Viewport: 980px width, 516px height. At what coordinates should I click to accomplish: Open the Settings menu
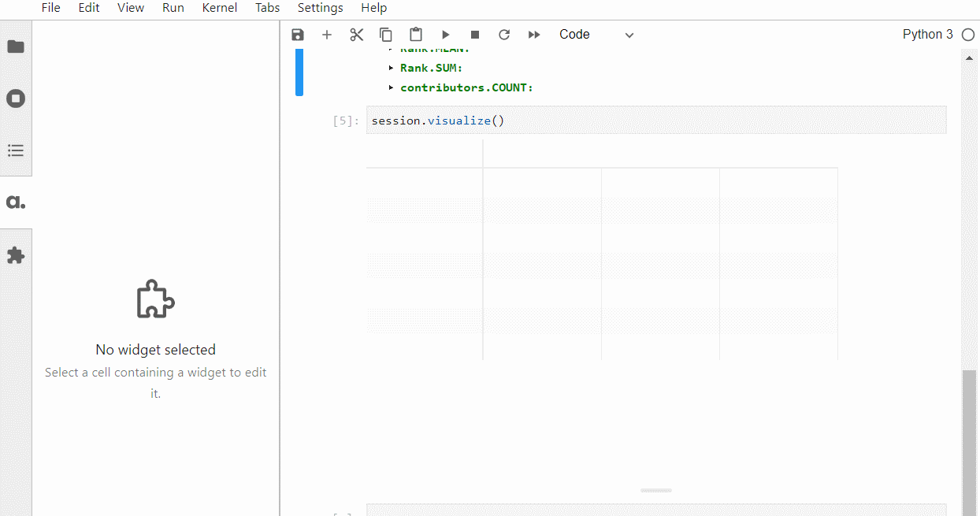point(320,8)
